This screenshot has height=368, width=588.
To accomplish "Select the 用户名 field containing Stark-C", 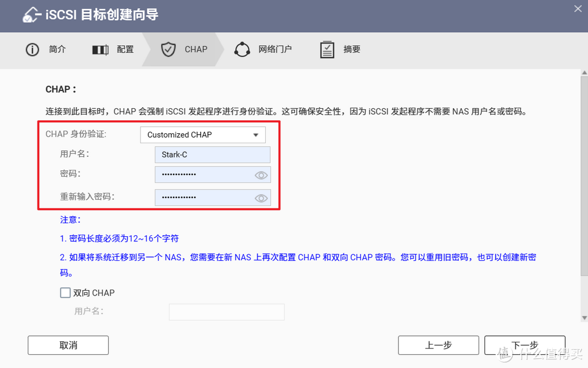I will [212, 155].
